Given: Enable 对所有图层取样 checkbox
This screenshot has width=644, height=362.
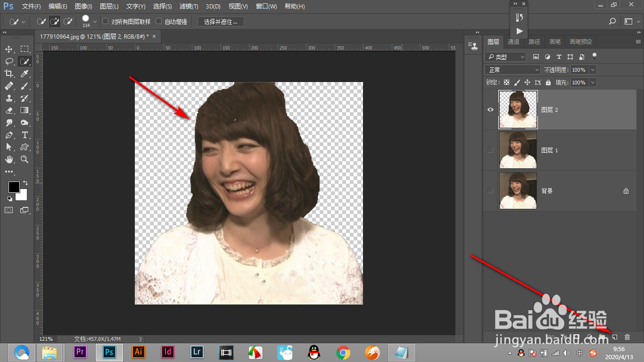Looking at the screenshot, I should click(106, 21).
